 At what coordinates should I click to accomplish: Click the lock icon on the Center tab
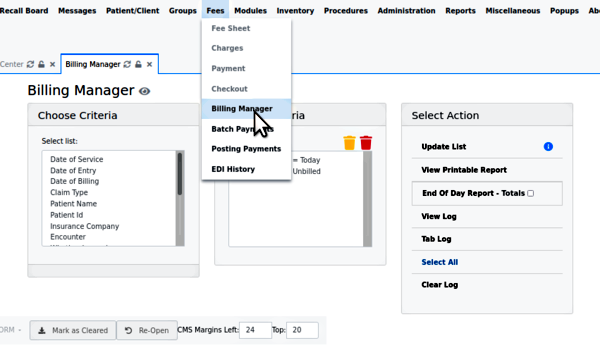(41, 64)
